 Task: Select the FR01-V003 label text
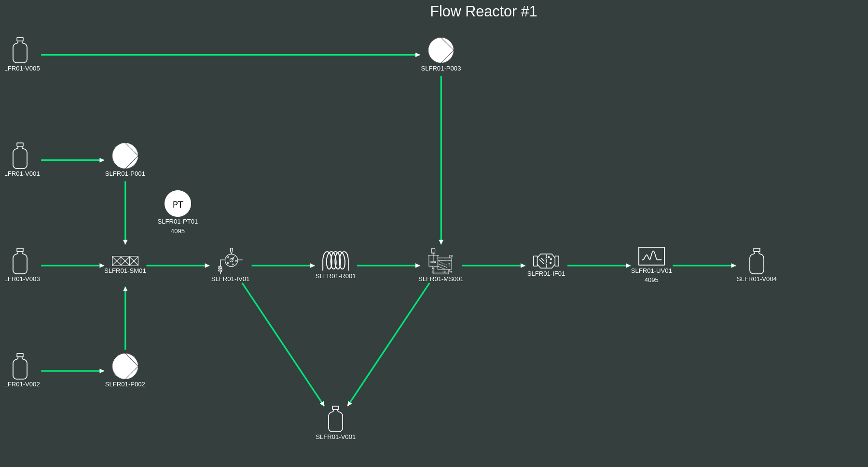coord(23,279)
